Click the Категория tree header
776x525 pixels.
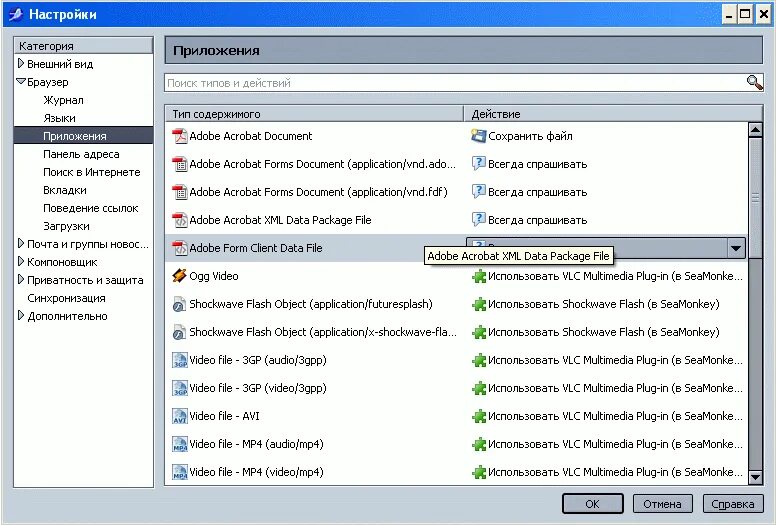click(83, 46)
